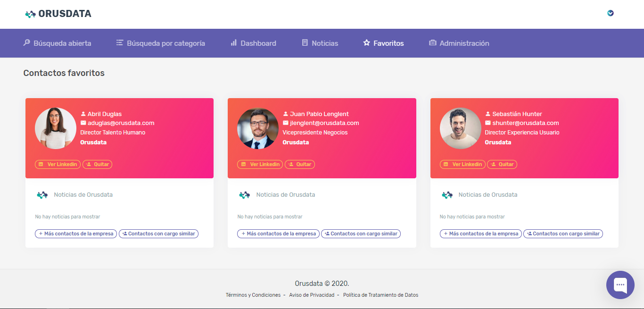Remove Abril Duglas with Quitar
The width and height of the screenshot is (644, 309).
click(98, 164)
